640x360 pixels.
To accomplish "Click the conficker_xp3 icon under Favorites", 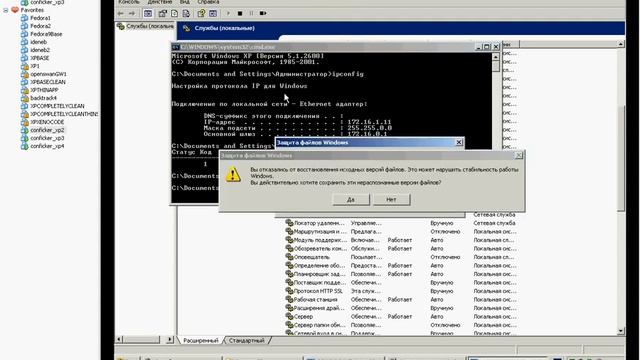I will (24, 138).
